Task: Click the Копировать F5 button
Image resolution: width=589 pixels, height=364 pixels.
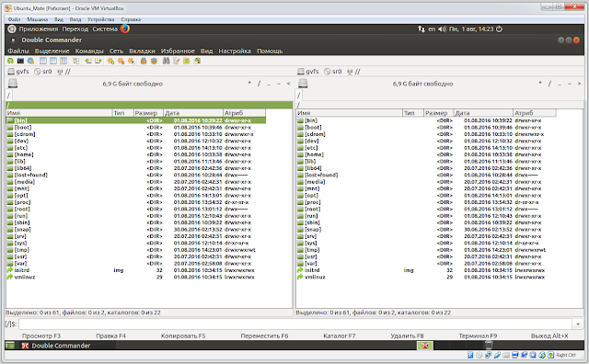Action: point(183,336)
